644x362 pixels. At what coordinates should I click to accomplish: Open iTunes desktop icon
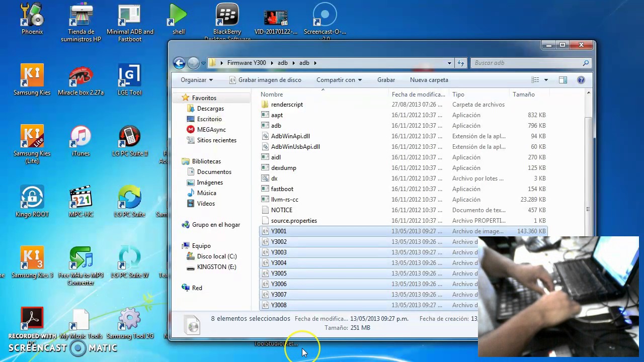(80, 141)
